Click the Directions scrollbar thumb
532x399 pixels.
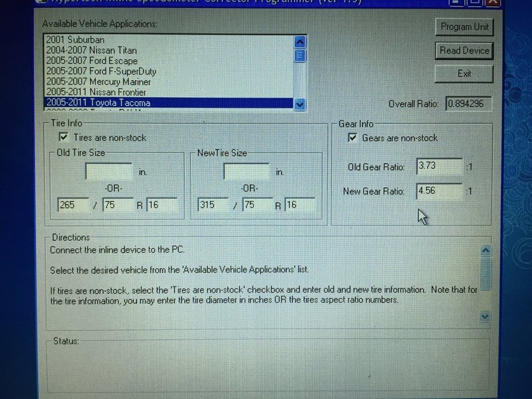(x=486, y=273)
